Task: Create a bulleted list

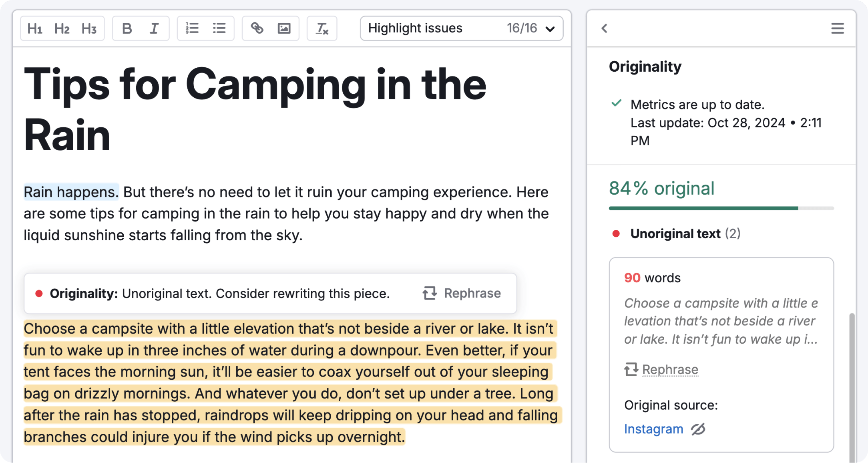Action: pos(219,28)
